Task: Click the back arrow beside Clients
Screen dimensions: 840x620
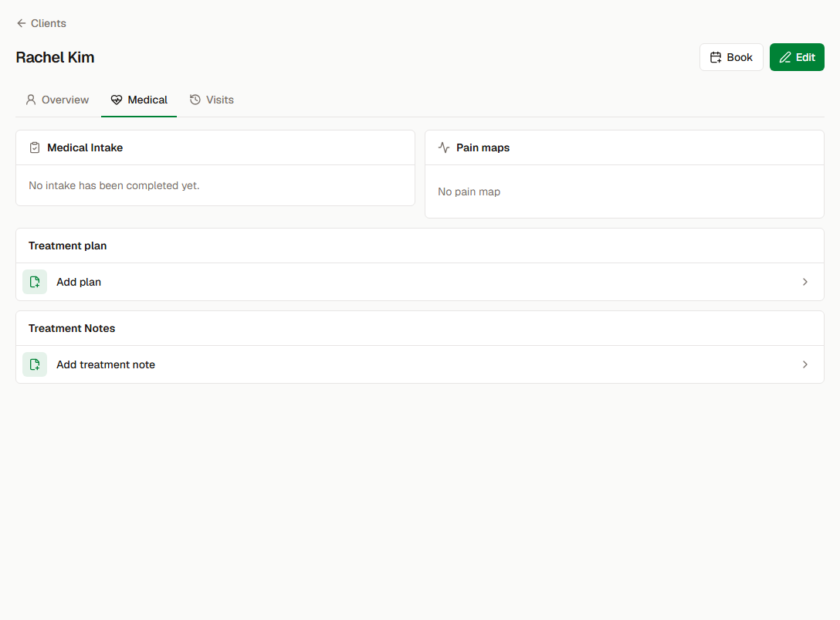Action: coord(22,23)
